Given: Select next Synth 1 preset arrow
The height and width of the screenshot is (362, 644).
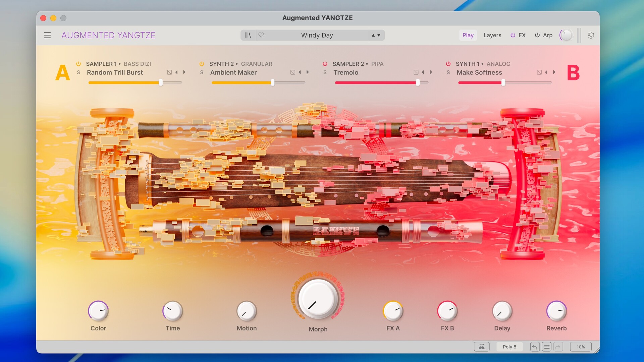Looking at the screenshot, I should 554,72.
